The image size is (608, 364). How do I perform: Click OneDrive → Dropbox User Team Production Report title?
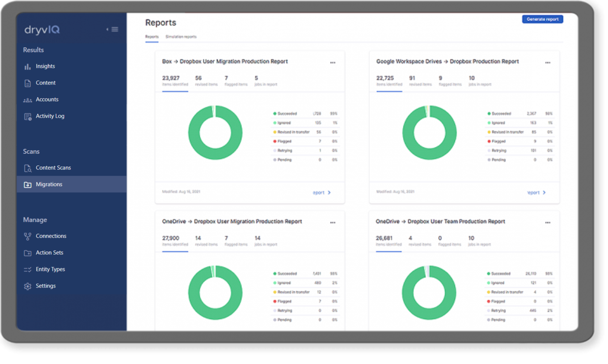point(440,221)
